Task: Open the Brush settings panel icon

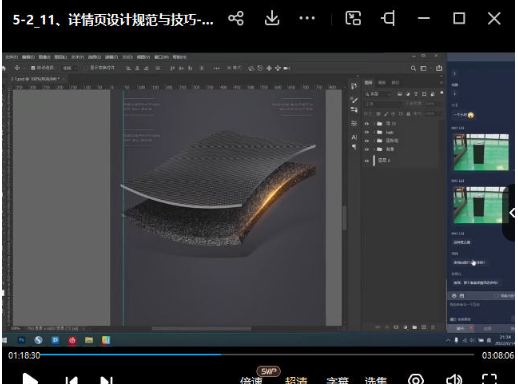Action: (354, 100)
